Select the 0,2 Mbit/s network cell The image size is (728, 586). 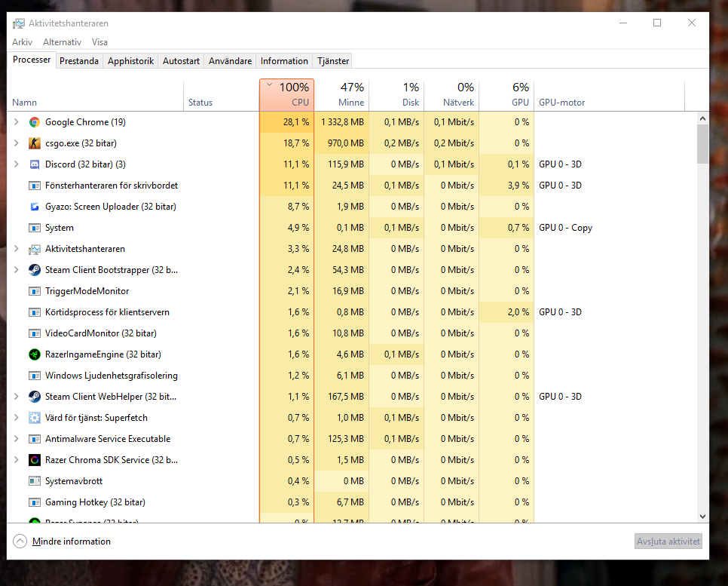point(451,143)
